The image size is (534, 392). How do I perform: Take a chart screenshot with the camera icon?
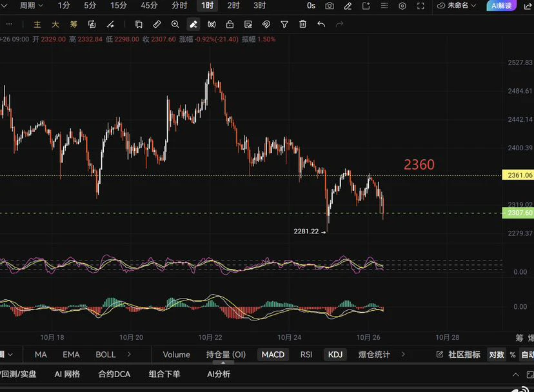click(x=330, y=6)
